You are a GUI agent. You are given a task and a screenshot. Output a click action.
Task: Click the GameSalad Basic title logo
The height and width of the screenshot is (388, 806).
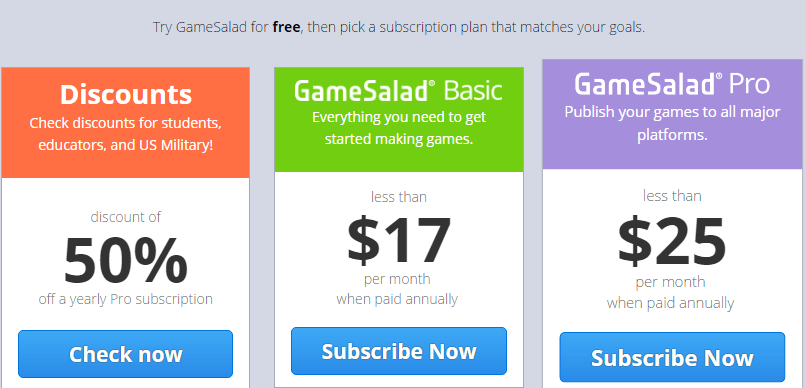coord(398,90)
